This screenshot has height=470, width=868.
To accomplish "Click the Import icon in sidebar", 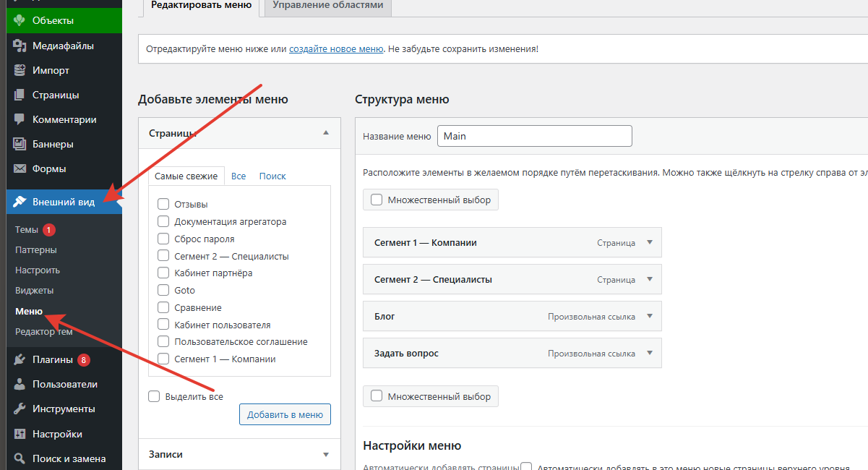I will tap(20, 71).
